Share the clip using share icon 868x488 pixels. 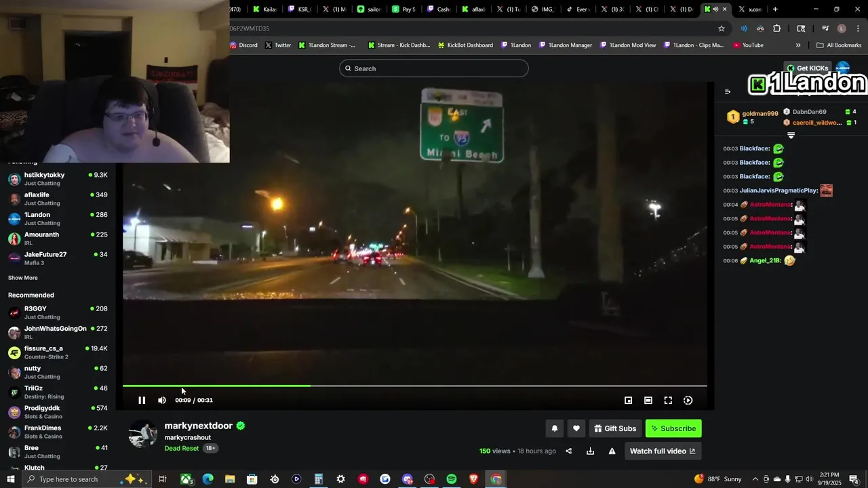tap(569, 451)
